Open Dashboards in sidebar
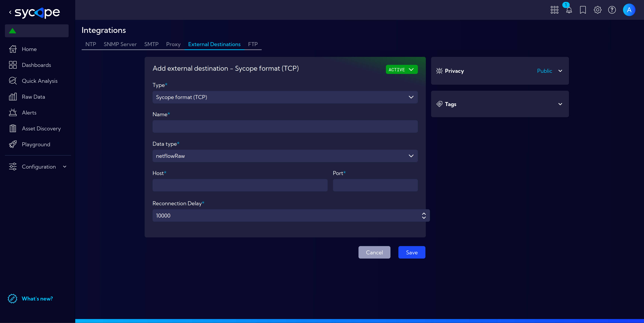644x323 pixels. point(36,65)
